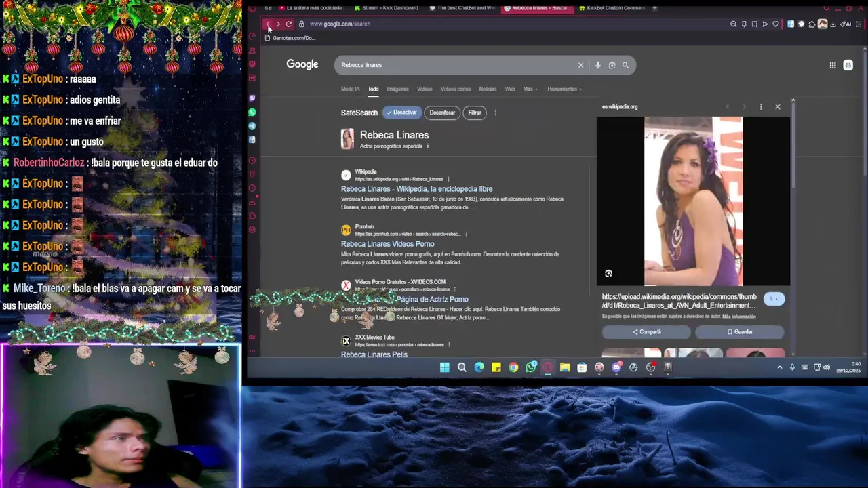Screen dimensions: 868x488
Task: Clear the search box with the X
Action: pyautogui.click(x=580, y=65)
